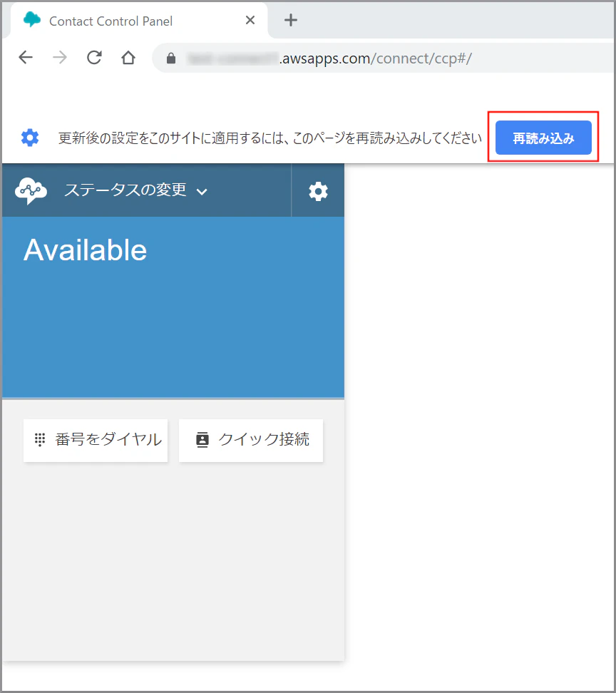Click the クイック接続 button
This screenshot has width=616, height=693.
coord(251,440)
